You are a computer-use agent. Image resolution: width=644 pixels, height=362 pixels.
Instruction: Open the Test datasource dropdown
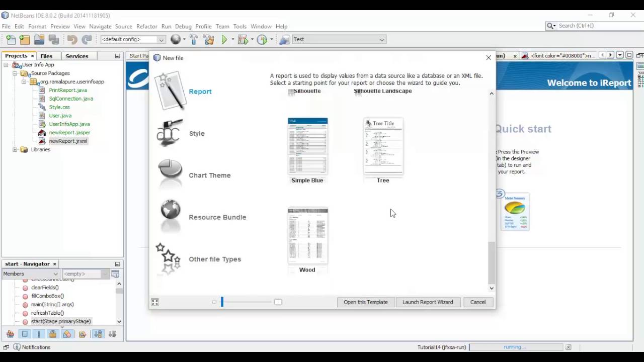tap(382, 39)
